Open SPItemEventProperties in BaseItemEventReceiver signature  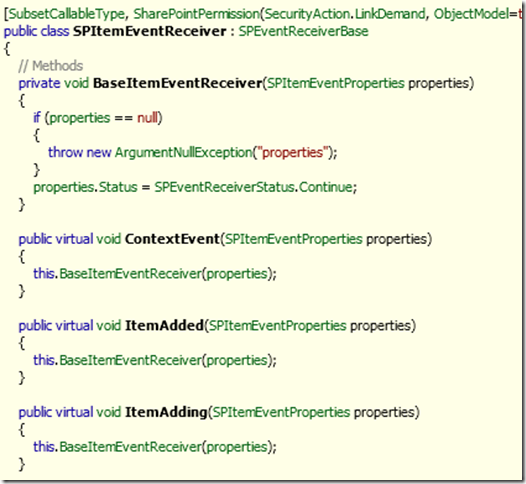pyautogui.click(x=335, y=83)
